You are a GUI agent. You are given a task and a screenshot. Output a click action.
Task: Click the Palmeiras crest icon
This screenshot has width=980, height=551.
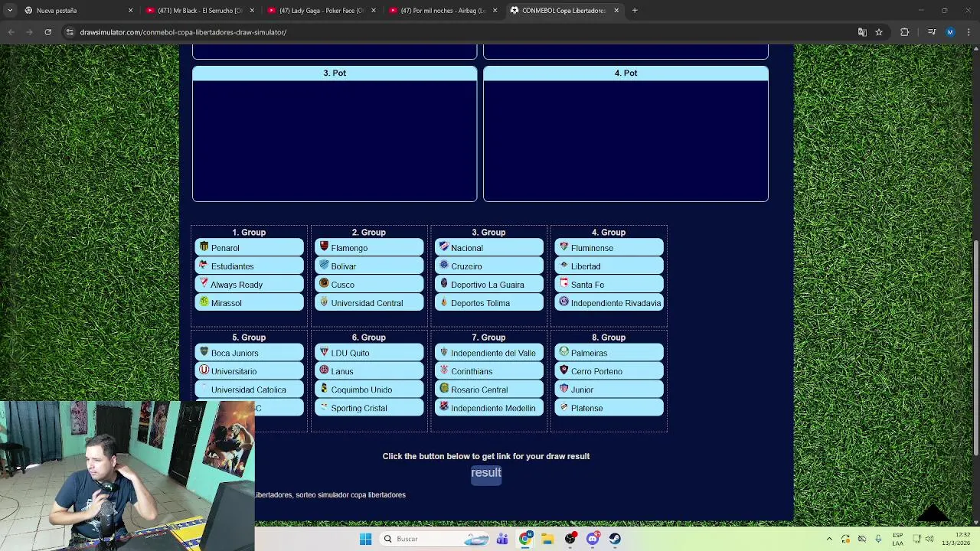point(563,352)
